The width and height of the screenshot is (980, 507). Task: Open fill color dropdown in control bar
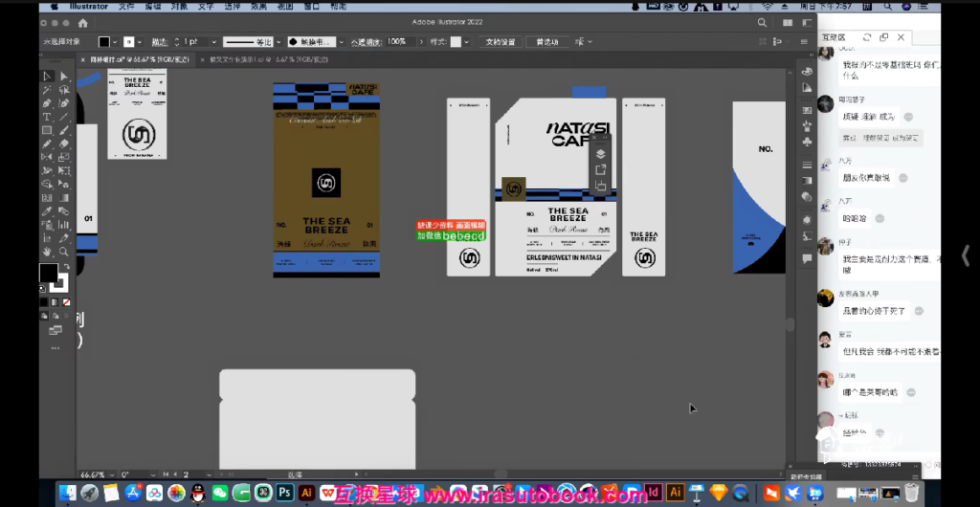(115, 42)
